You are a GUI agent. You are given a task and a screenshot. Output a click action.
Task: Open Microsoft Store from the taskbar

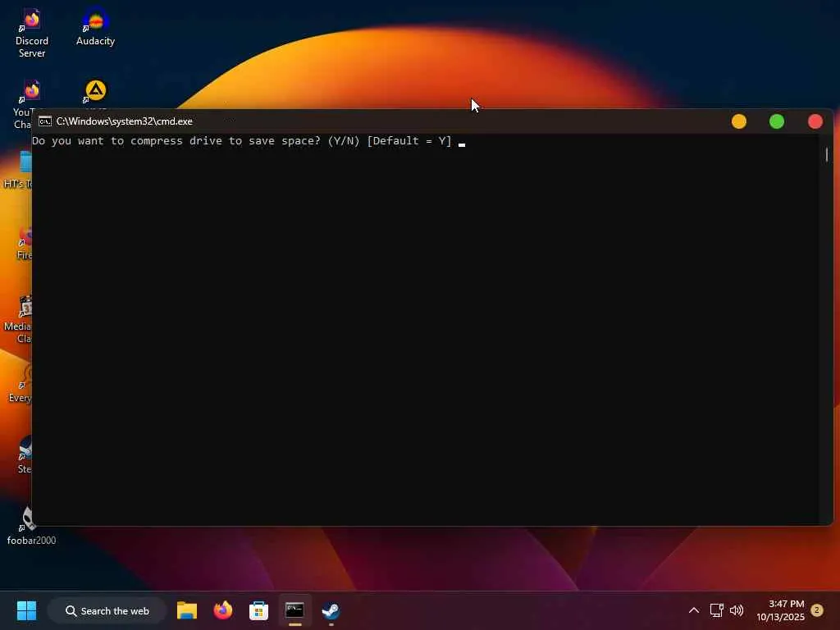click(x=258, y=610)
